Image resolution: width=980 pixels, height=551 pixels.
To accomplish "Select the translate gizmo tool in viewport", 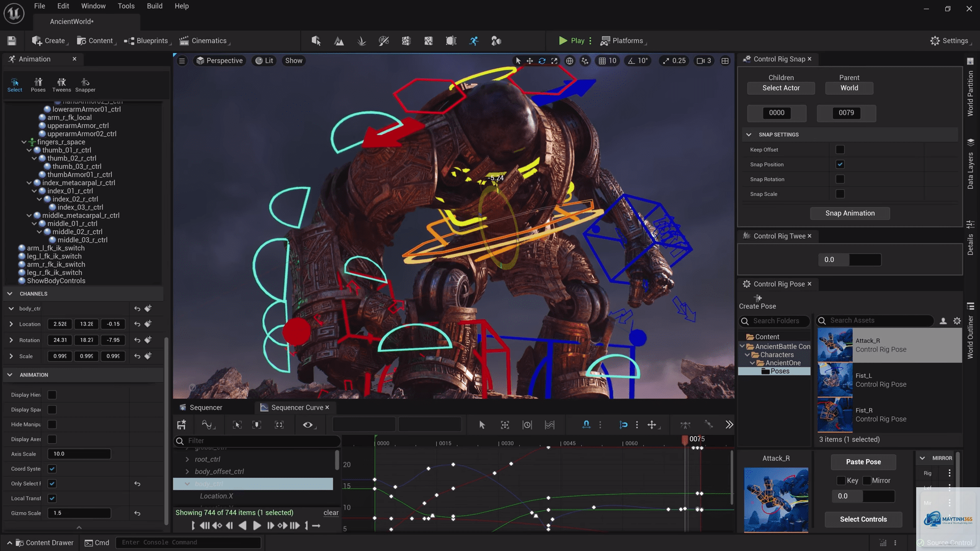I will coord(530,61).
